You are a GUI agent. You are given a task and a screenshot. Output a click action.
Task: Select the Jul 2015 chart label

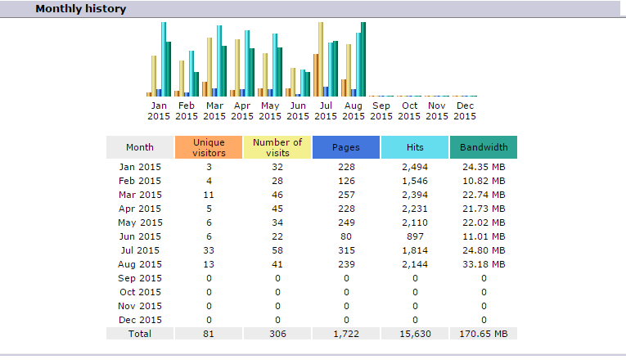pyautogui.click(x=326, y=111)
